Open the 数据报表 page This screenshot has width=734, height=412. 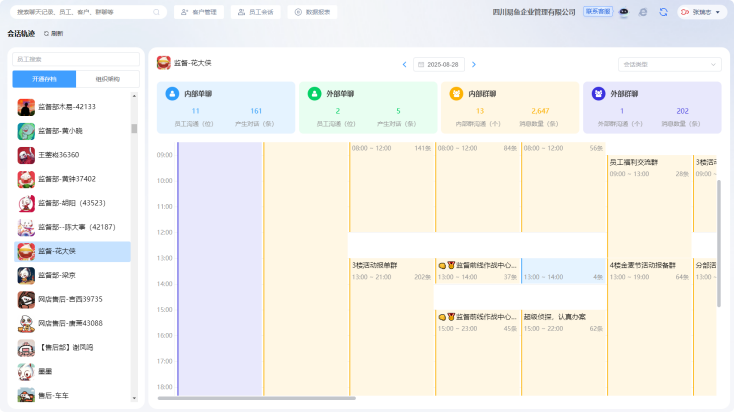pos(313,12)
